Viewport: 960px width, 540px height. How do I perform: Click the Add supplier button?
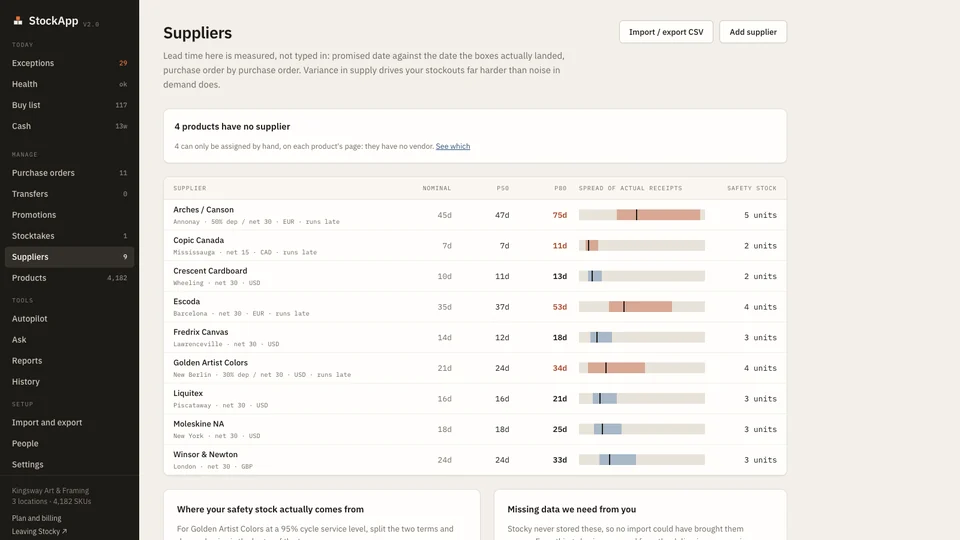[x=753, y=32]
